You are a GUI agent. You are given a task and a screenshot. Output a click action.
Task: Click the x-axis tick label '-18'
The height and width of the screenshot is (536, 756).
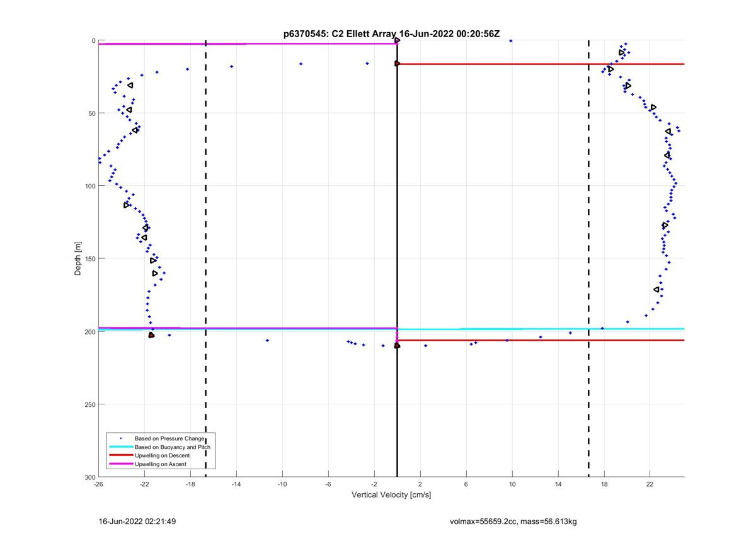[x=190, y=484]
